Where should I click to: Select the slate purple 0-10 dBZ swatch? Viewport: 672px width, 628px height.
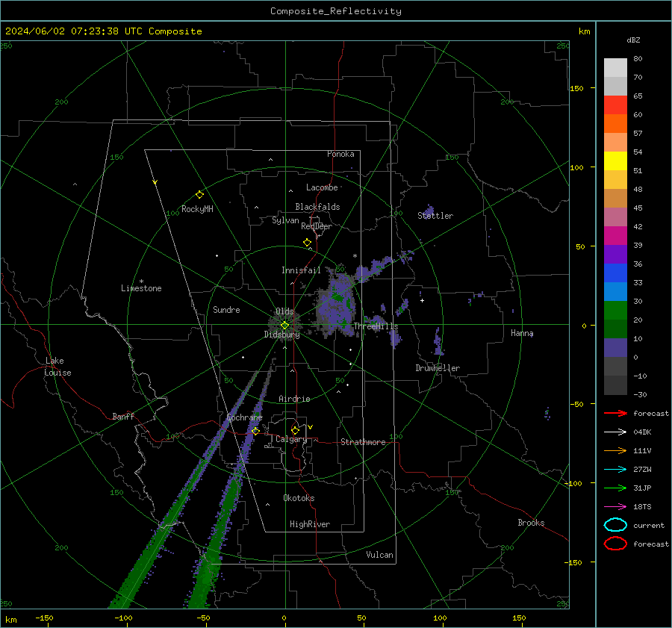tap(615, 347)
